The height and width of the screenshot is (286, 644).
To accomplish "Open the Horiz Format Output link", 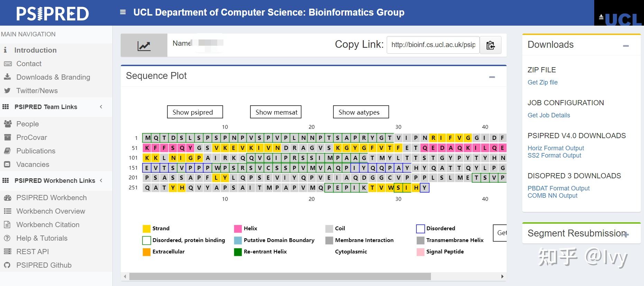I will (x=555, y=148).
